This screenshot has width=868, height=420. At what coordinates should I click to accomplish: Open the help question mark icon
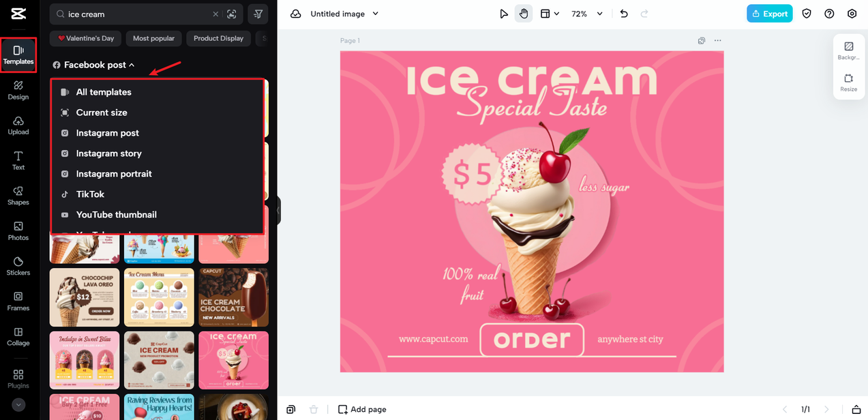pos(829,14)
